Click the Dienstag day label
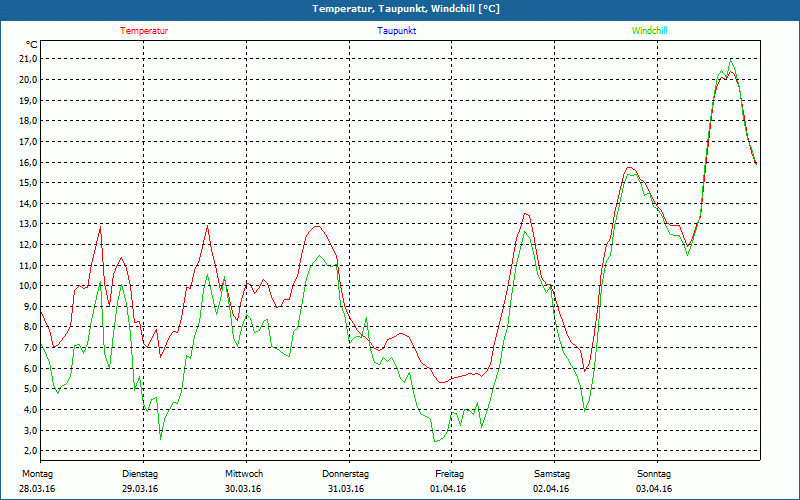The image size is (800, 500). [x=140, y=474]
